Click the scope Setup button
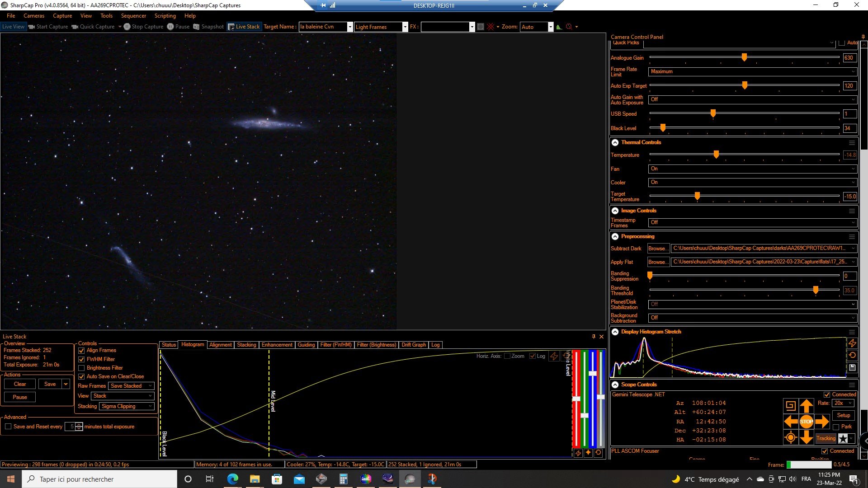This screenshot has height=488, width=868. coord(843,415)
